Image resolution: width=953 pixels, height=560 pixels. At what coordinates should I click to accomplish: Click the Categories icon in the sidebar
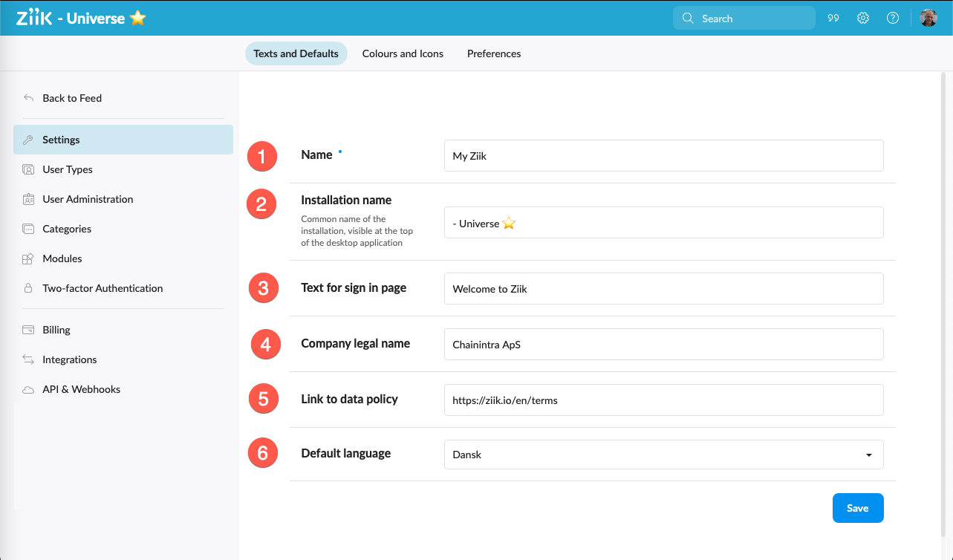(28, 229)
